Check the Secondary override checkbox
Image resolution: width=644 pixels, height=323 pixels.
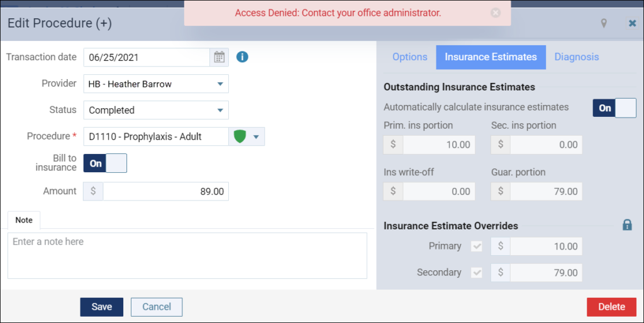[477, 273]
